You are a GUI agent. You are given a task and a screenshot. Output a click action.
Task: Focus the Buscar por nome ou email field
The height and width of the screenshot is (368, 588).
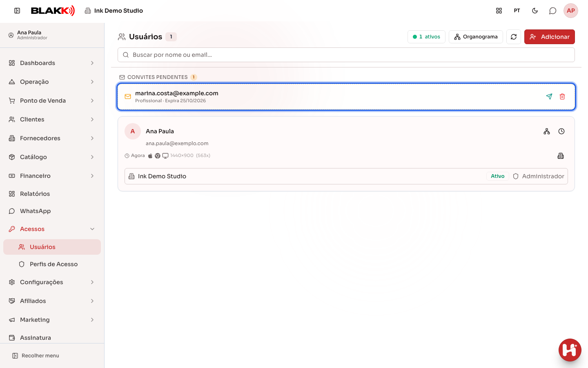(346, 55)
